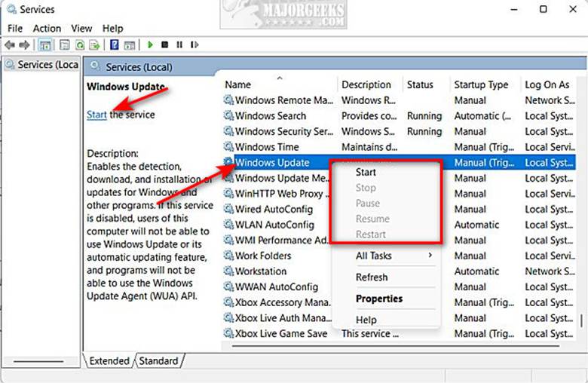Select the WLAN AutoConfig gear icon

(x=228, y=225)
